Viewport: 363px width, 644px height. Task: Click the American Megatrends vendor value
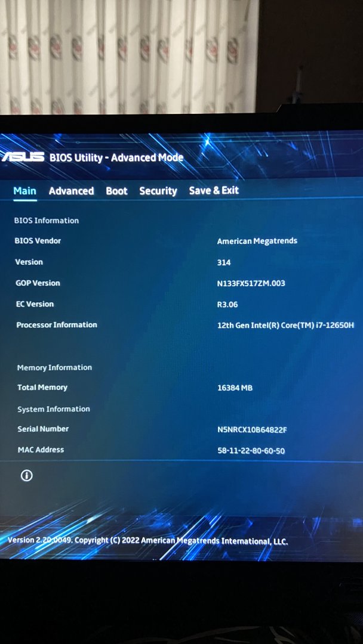pos(257,241)
